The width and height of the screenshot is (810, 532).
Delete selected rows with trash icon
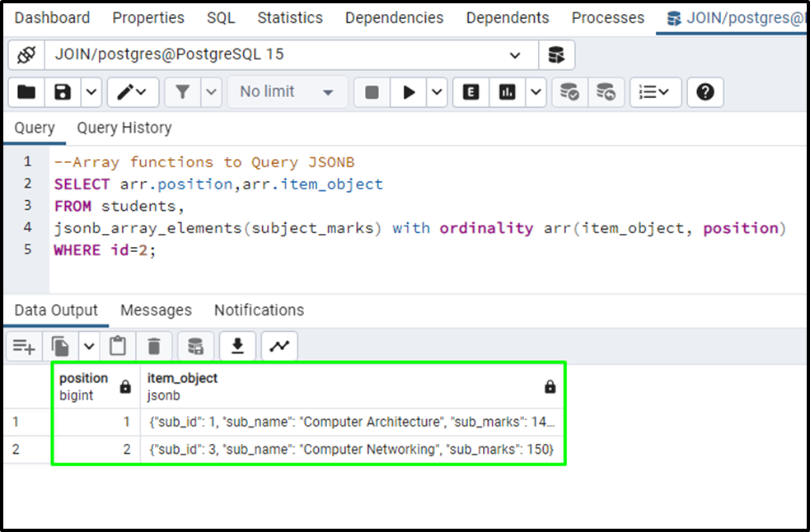[x=154, y=346]
